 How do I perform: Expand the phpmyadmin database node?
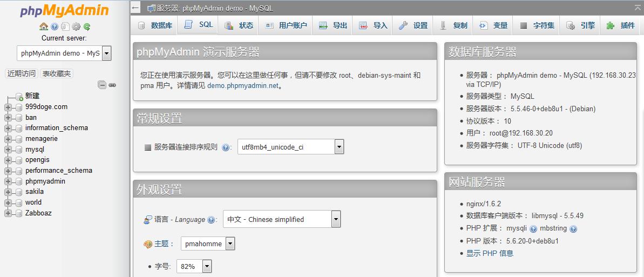point(8,181)
